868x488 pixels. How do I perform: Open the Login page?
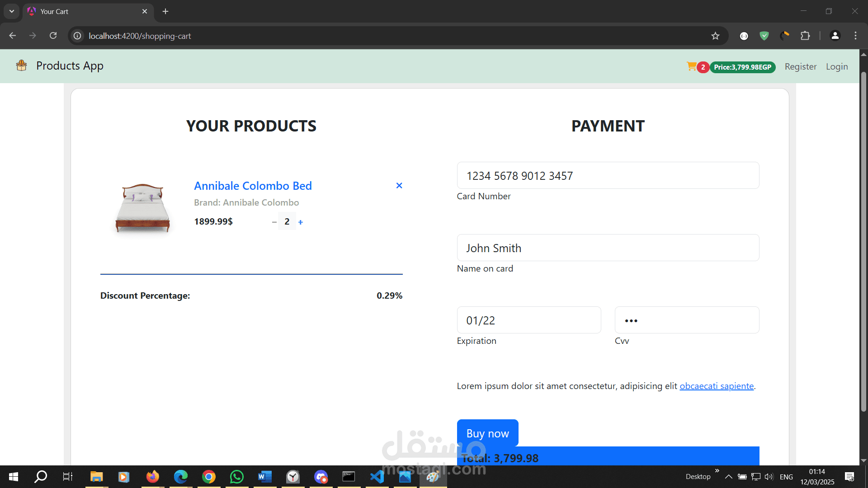[x=836, y=66]
